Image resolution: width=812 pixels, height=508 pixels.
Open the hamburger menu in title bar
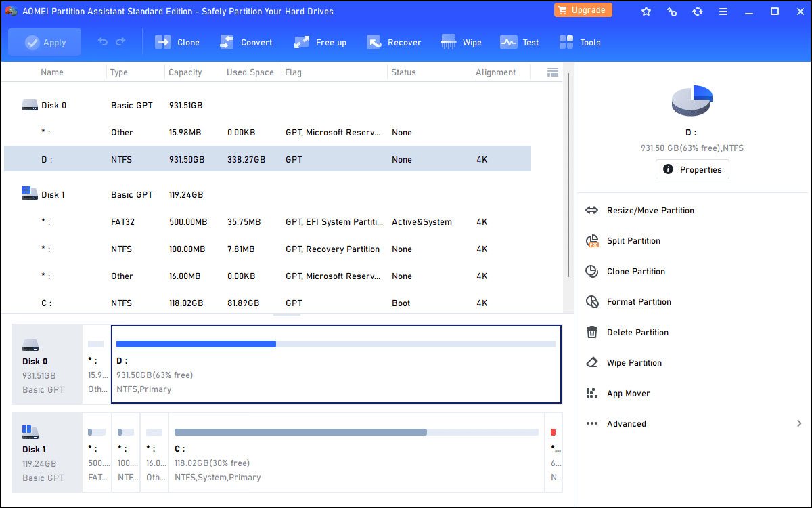point(723,12)
